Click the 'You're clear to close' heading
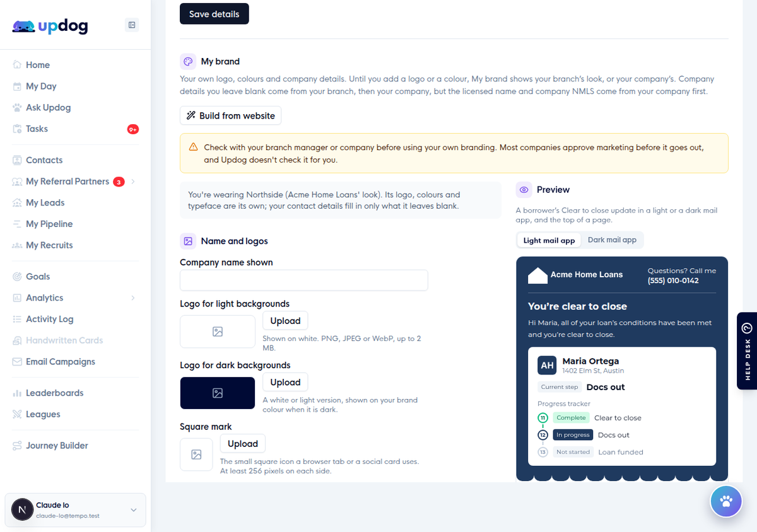 coord(577,306)
